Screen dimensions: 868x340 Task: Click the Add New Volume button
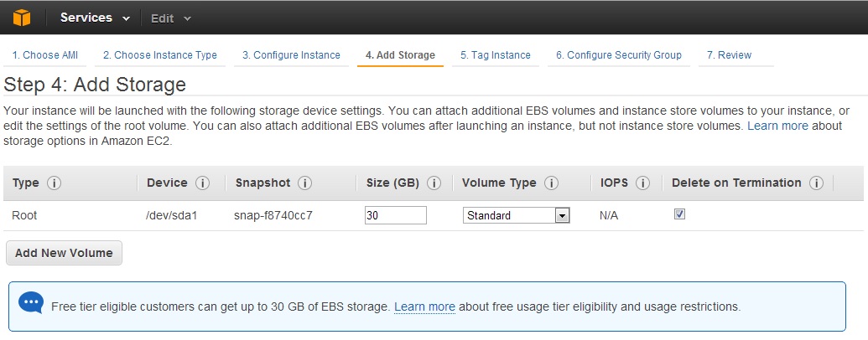(64, 253)
